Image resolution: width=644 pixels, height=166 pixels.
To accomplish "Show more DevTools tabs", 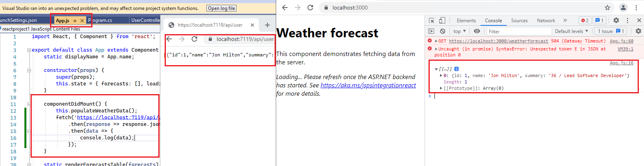I will 565,21.
